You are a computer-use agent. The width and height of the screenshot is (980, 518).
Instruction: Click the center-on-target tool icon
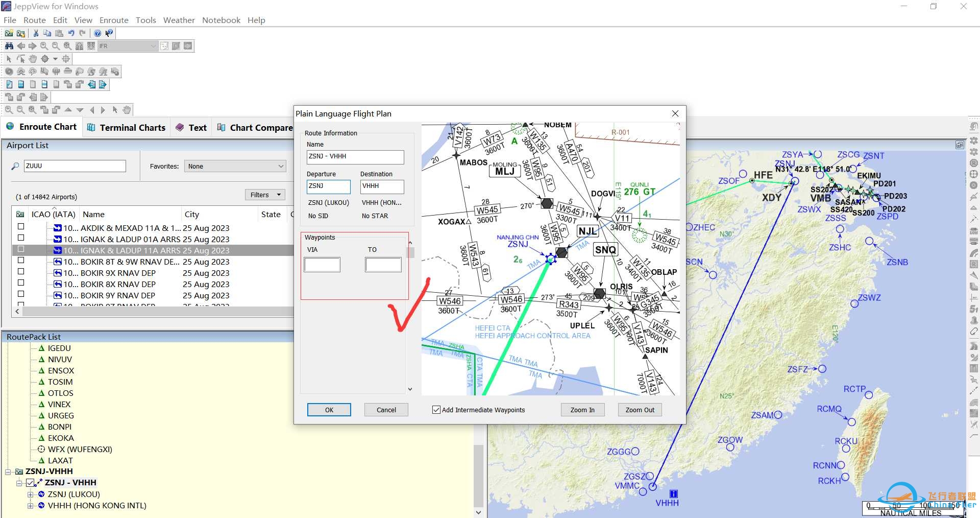coord(45,59)
